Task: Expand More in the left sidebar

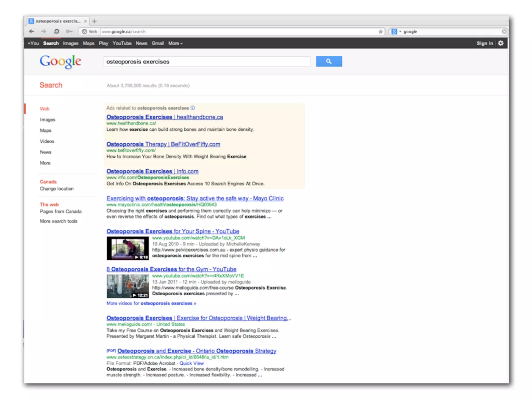Action: [x=45, y=163]
